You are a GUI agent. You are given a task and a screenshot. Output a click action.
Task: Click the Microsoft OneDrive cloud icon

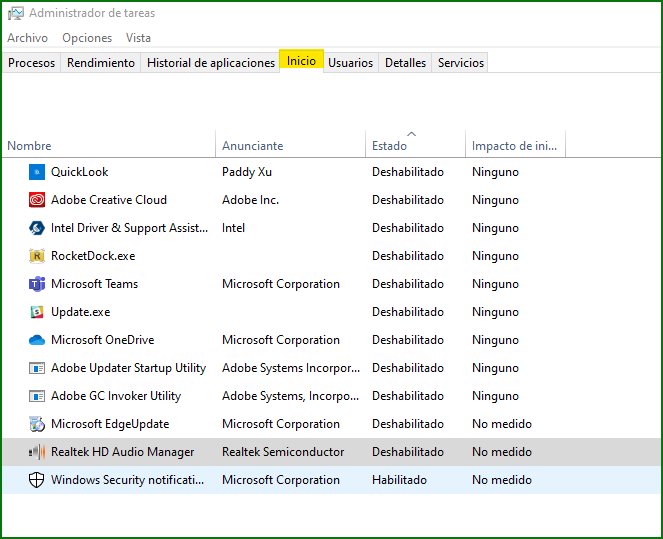pos(37,340)
